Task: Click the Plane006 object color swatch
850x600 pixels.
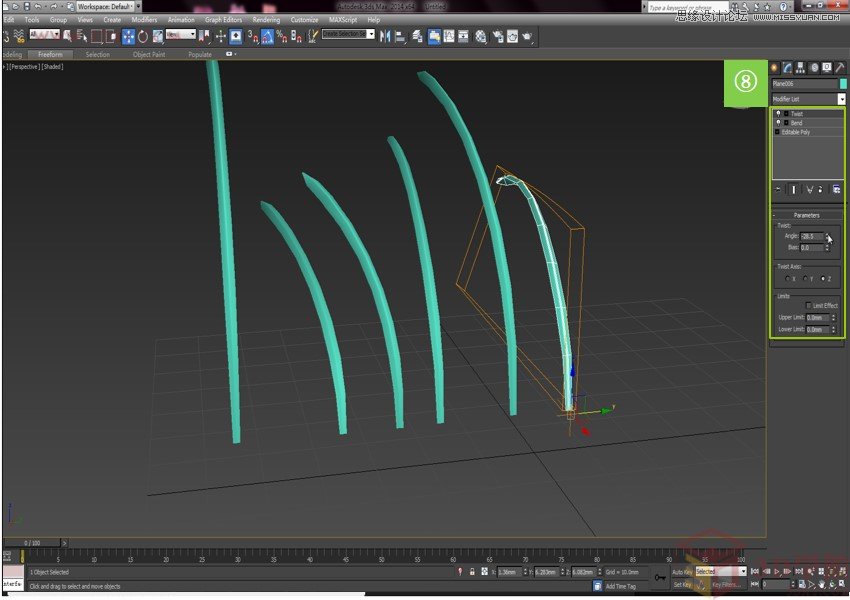Action: point(843,84)
